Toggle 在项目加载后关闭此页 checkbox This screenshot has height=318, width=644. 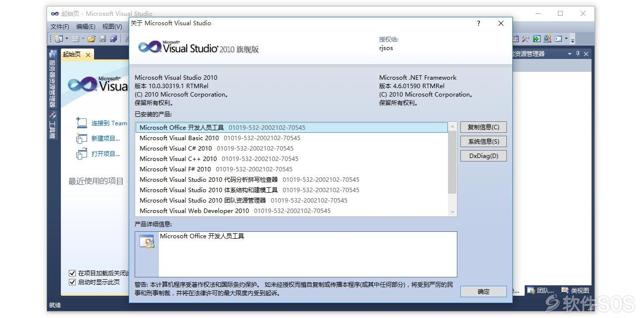(72, 273)
